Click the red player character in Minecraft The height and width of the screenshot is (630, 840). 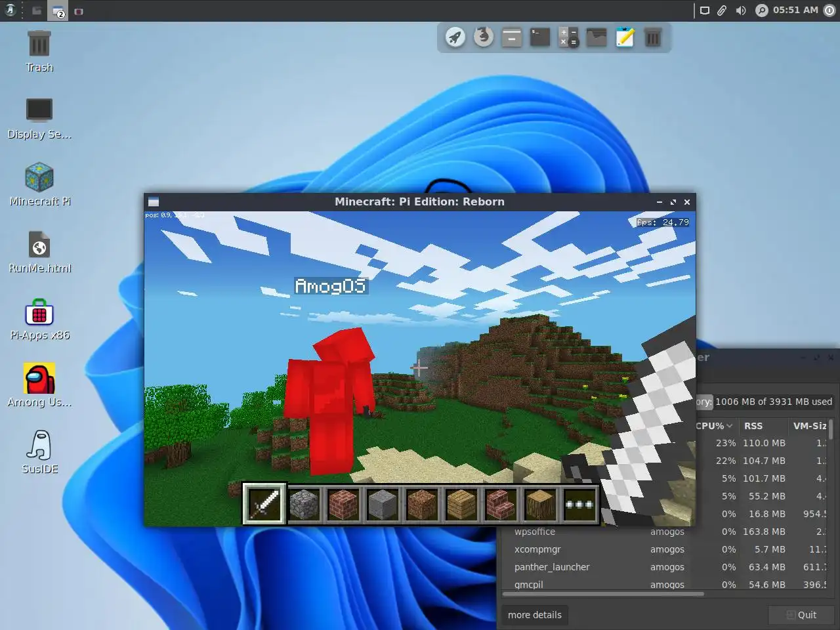click(329, 400)
